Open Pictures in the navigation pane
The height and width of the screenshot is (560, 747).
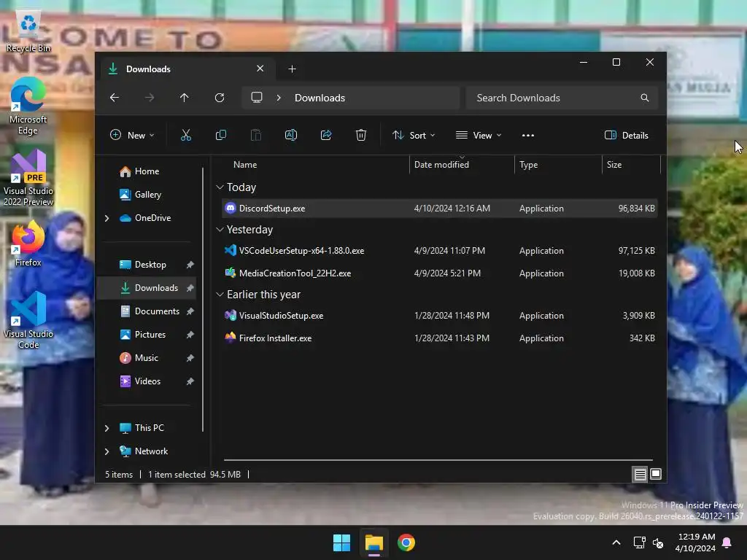pyautogui.click(x=146, y=335)
